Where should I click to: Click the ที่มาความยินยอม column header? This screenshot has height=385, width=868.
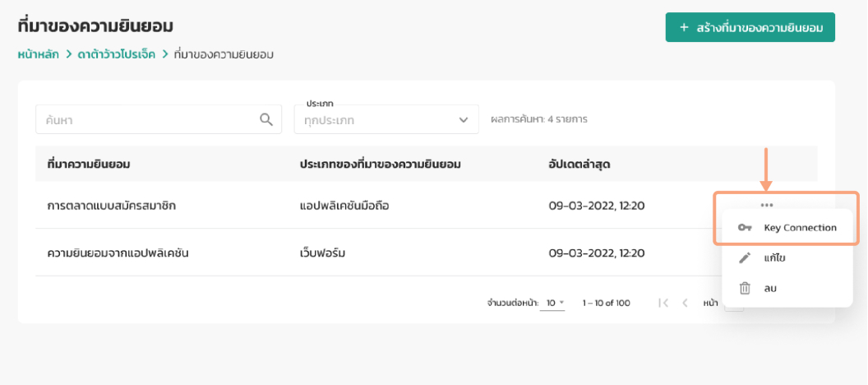89,164
